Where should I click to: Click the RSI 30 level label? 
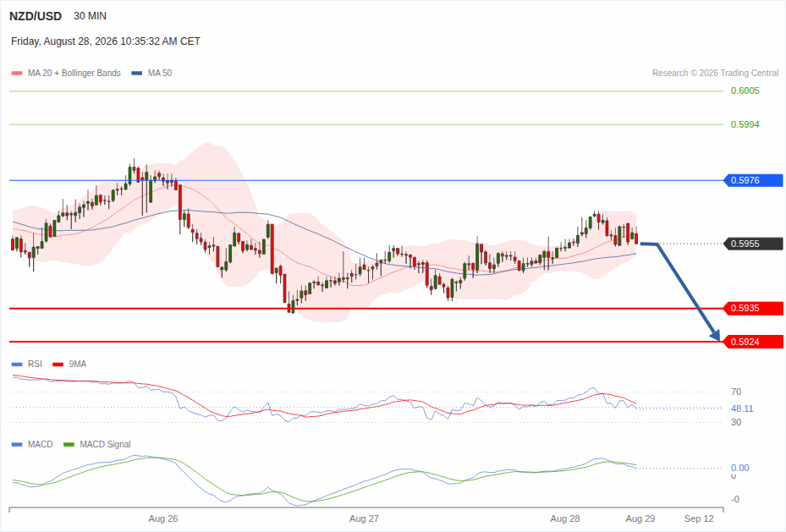[x=736, y=422]
